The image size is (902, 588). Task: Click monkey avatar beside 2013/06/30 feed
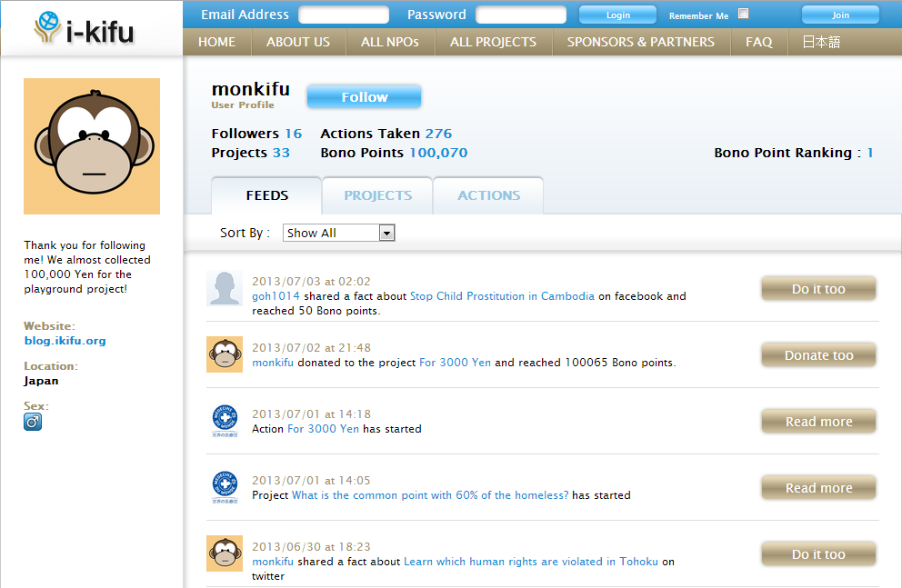point(225,553)
